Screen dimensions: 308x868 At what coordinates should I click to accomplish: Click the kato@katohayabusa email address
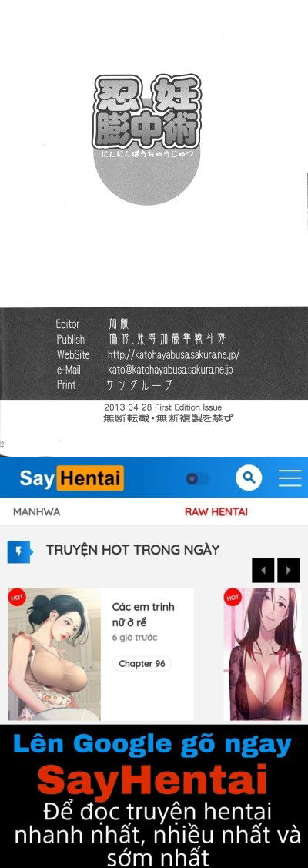(x=170, y=370)
